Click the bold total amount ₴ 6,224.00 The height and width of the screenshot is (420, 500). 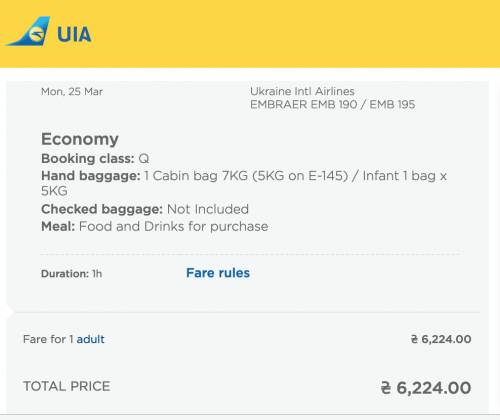[426, 388]
